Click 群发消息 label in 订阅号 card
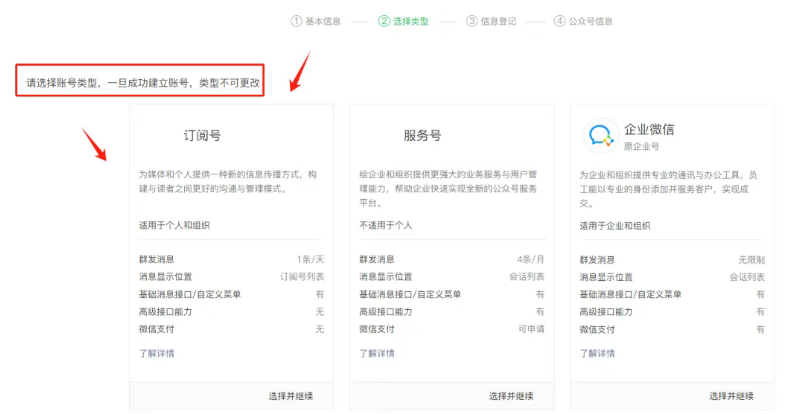792x414 pixels. point(157,260)
